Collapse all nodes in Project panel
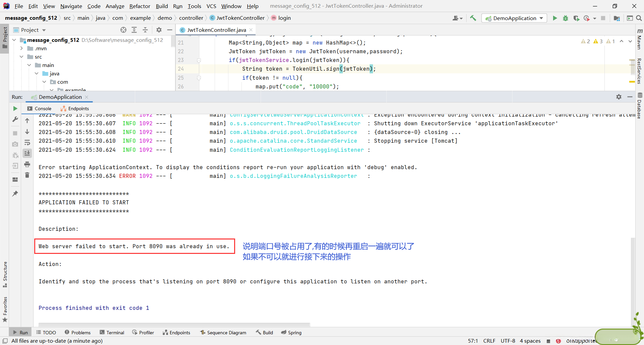 [x=145, y=30]
